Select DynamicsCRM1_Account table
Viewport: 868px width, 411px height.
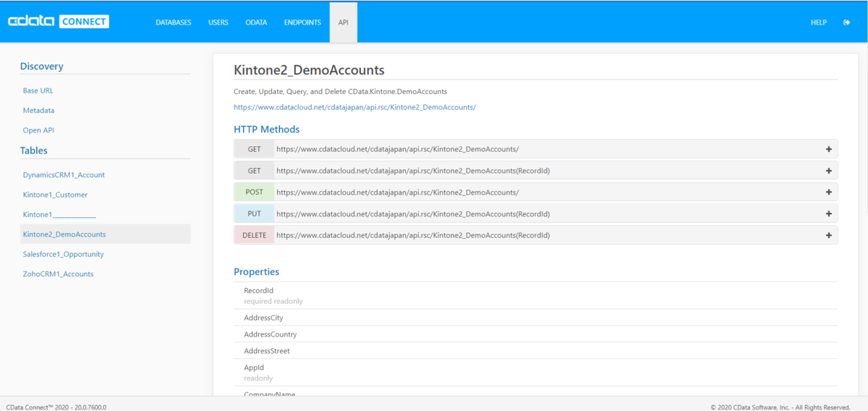tap(64, 175)
